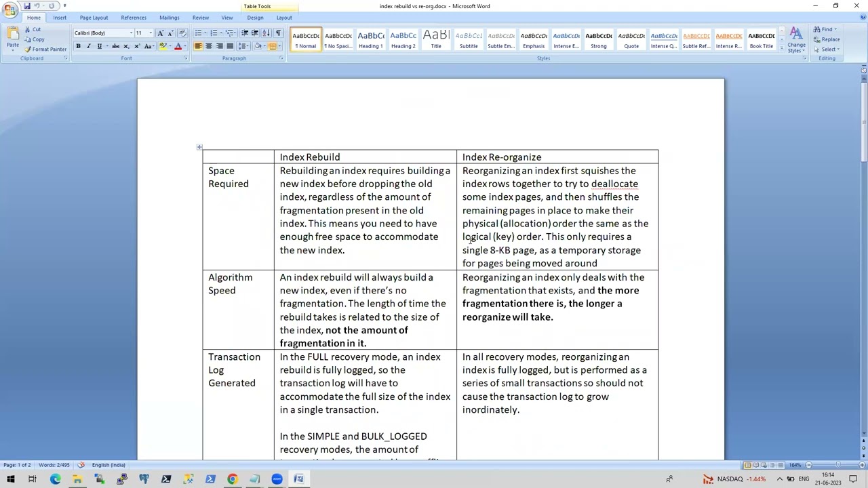Open font size dropdown showing 11
Screen dimensions: 868x488
pyautogui.click(x=150, y=33)
